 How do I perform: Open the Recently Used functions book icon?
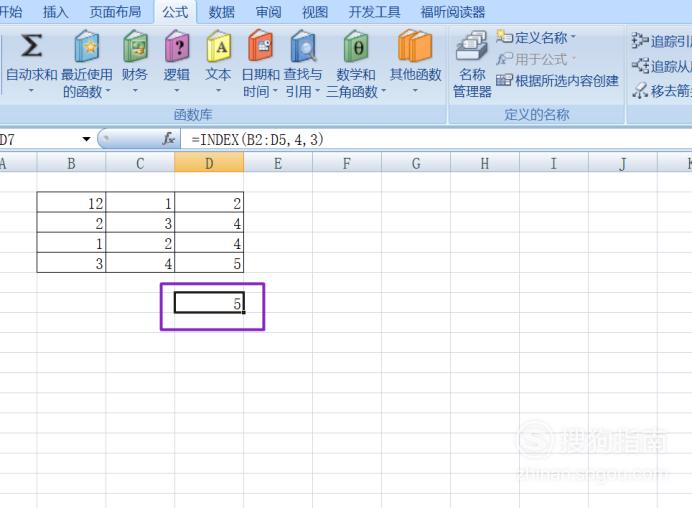coord(86,46)
